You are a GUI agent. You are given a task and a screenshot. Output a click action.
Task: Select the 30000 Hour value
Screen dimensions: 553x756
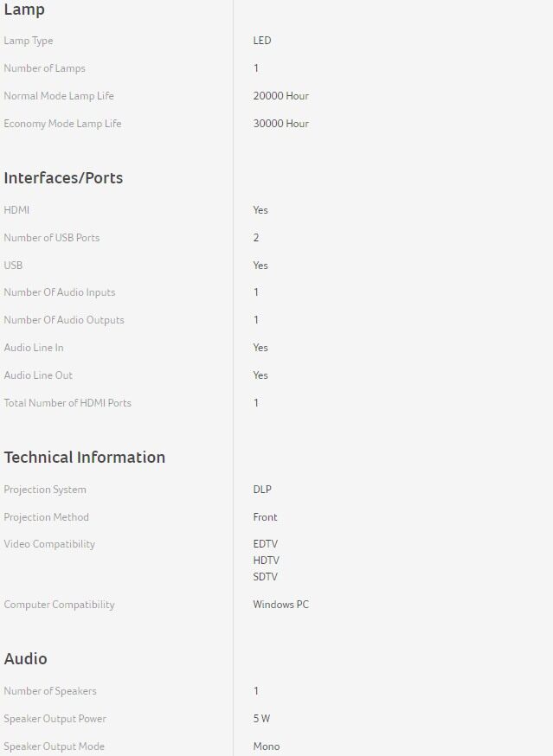(x=280, y=124)
